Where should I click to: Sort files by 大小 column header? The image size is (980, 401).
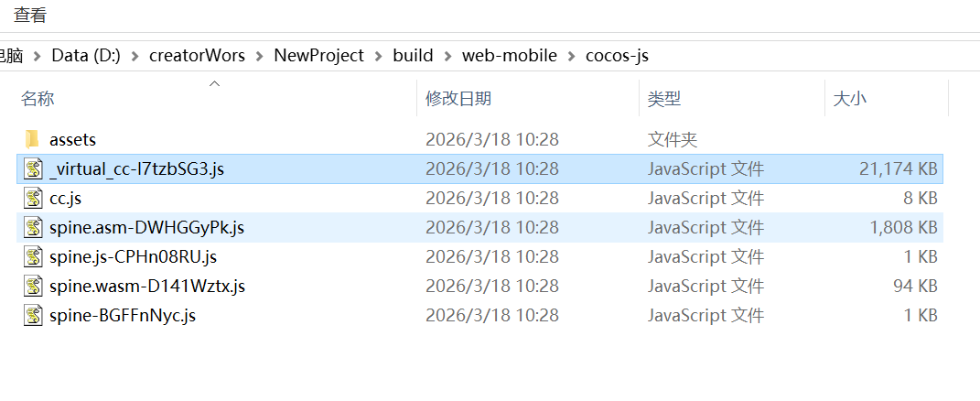849,99
